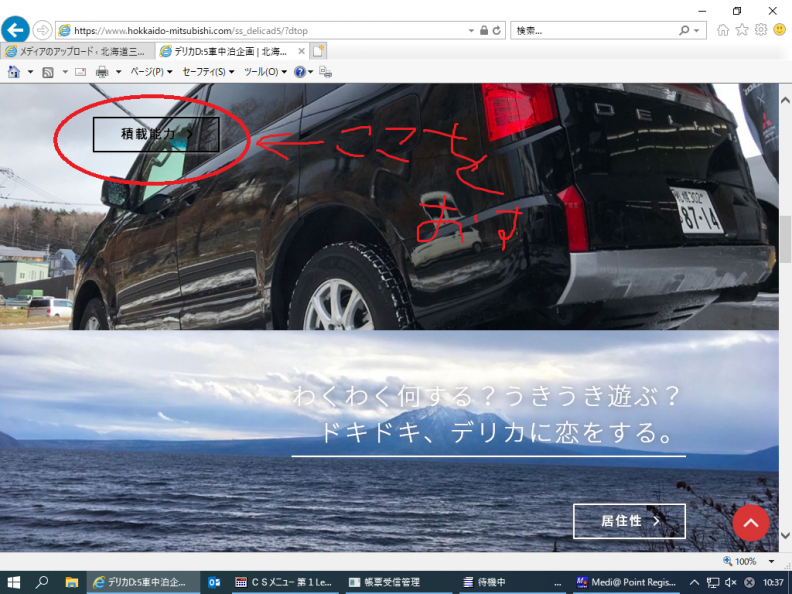The height and width of the screenshot is (594, 792).
Task: Open CSメニュー 第1 taskbar window
Action: [x=284, y=582]
